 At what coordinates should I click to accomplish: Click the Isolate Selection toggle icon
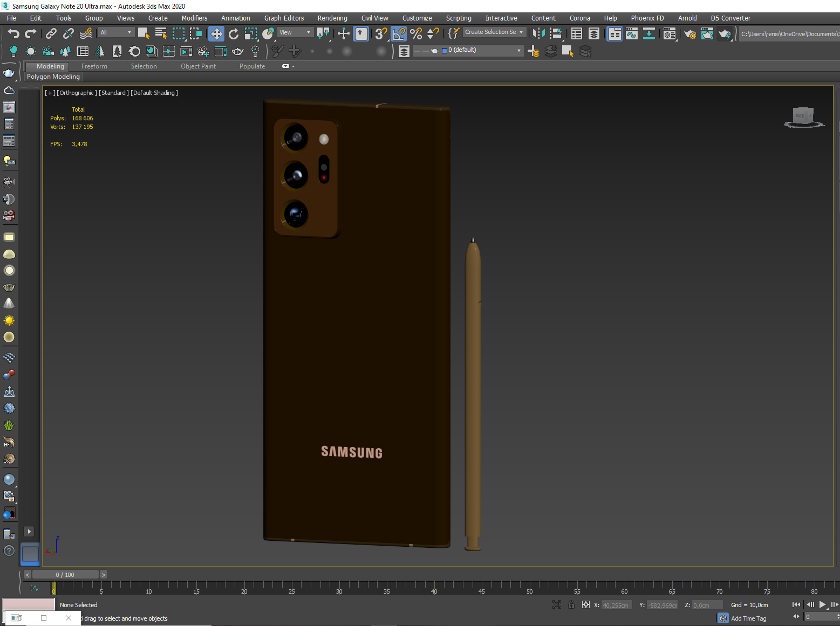[557, 604]
